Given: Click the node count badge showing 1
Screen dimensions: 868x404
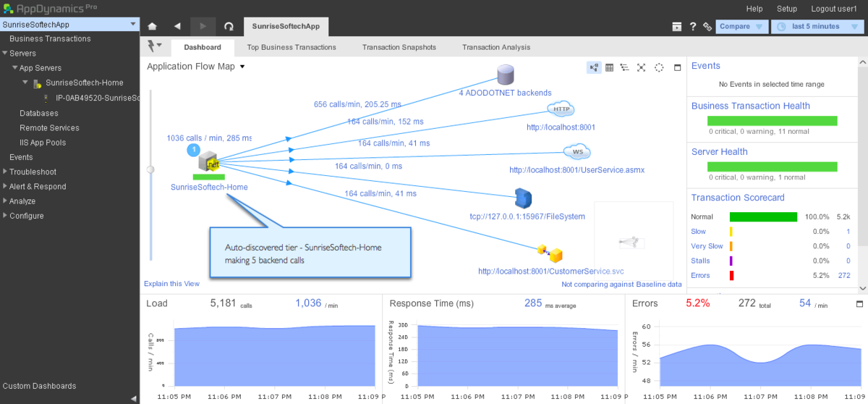Looking at the screenshot, I should pyautogui.click(x=192, y=150).
